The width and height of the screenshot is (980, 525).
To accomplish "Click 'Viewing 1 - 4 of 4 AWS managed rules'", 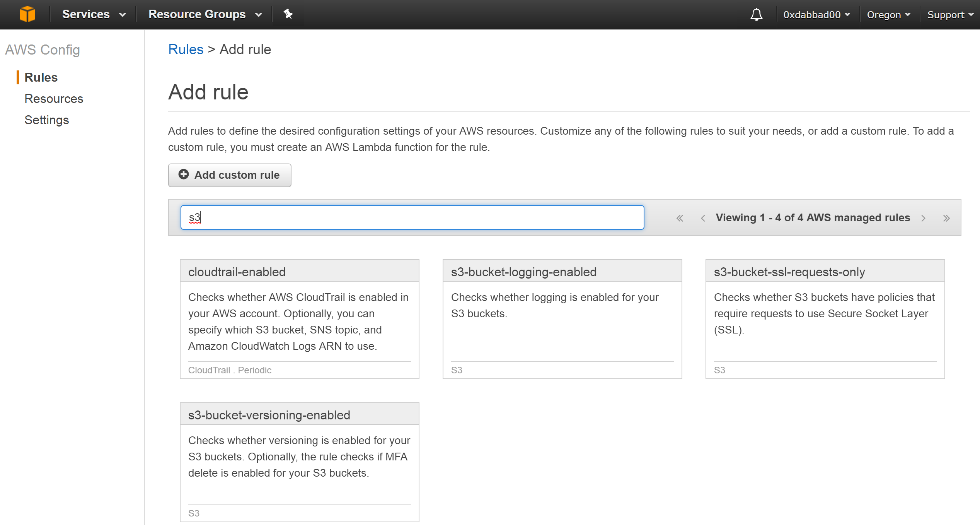I will click(x=813, y=218).
